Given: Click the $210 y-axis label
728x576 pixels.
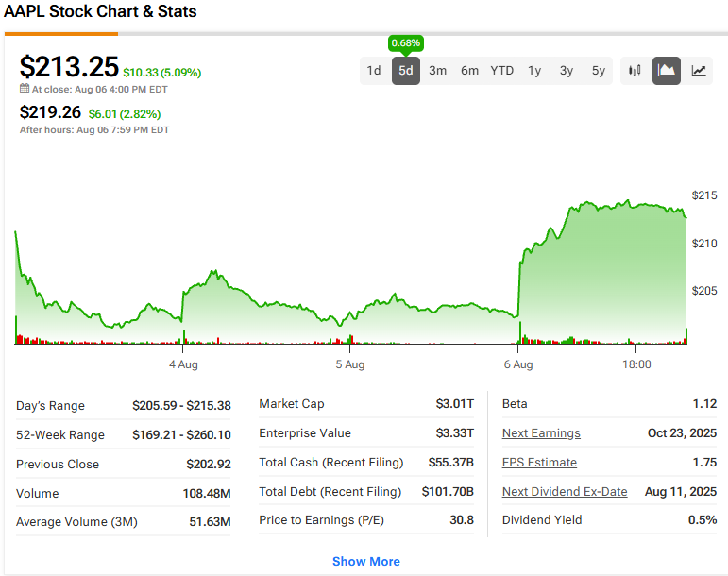Looking at the screenshot, I should tap(704, 244).
